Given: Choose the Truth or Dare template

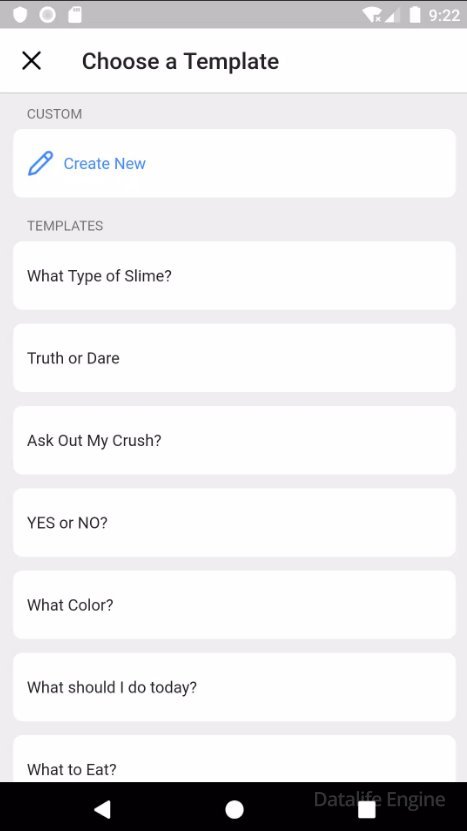Looking at the screenshot, I should pos(234,358).
